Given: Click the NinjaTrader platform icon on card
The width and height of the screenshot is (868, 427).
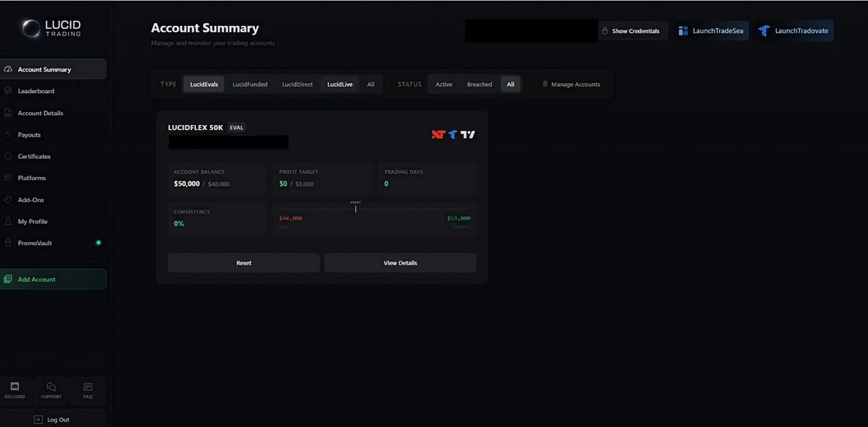Looking at the screenshot, I should click(438, 134).
